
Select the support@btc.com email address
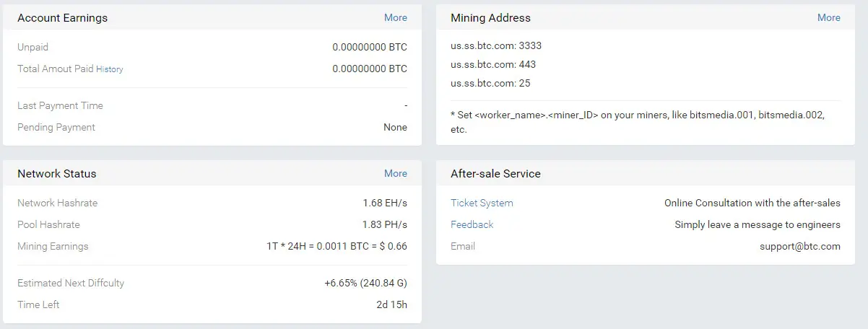click(x=799, y=246)
